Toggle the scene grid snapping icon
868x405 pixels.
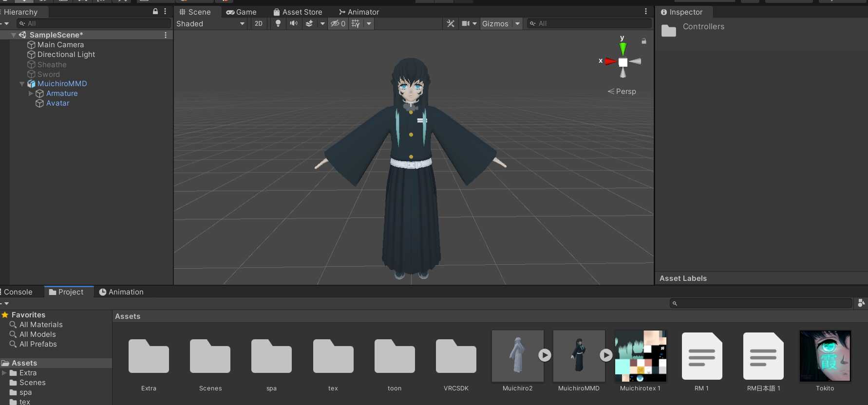pyautogui.click(x=356, y=23)
